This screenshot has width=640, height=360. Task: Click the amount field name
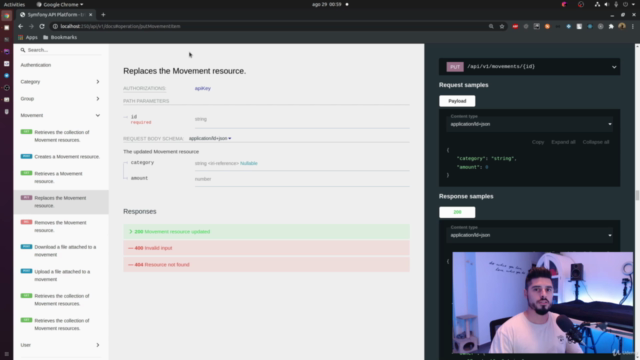[x=139, y=178]
